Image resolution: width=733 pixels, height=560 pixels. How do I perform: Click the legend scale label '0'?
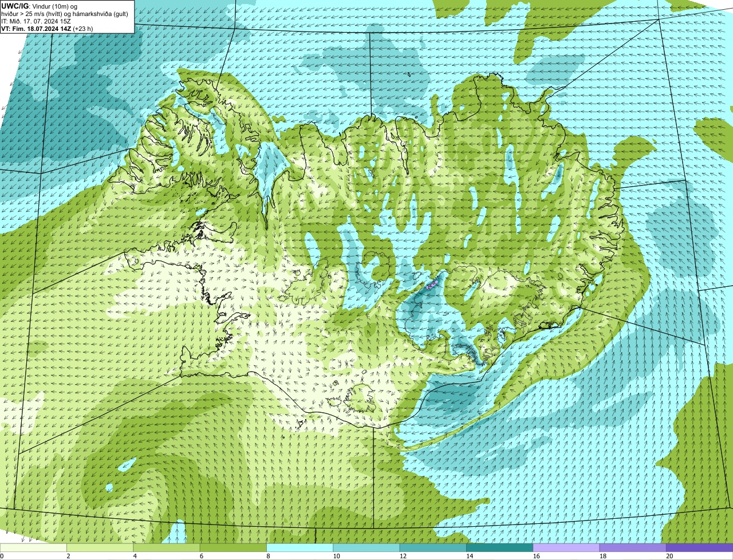2,556
